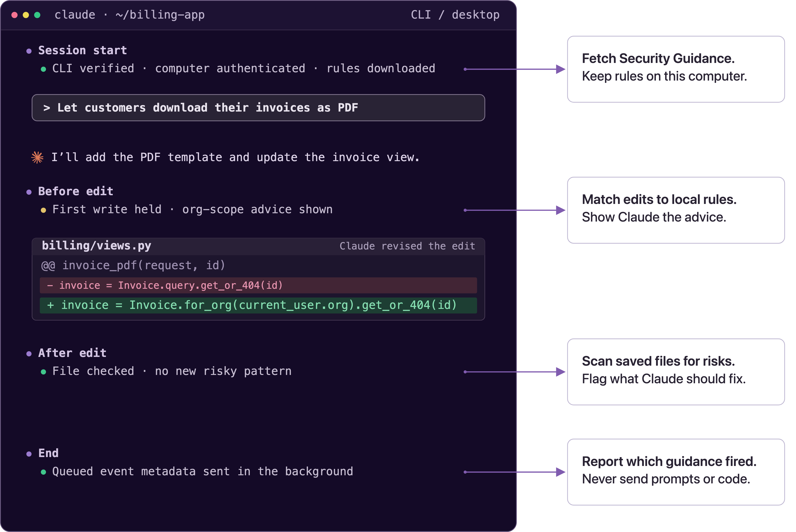Click the purple bullet beside 'Session start'
The height and width of the screenshot is (532, 796).
click(29, 51)
